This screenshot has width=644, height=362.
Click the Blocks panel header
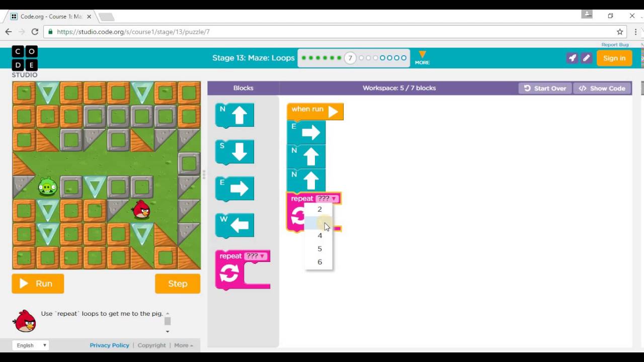point(243,88)
